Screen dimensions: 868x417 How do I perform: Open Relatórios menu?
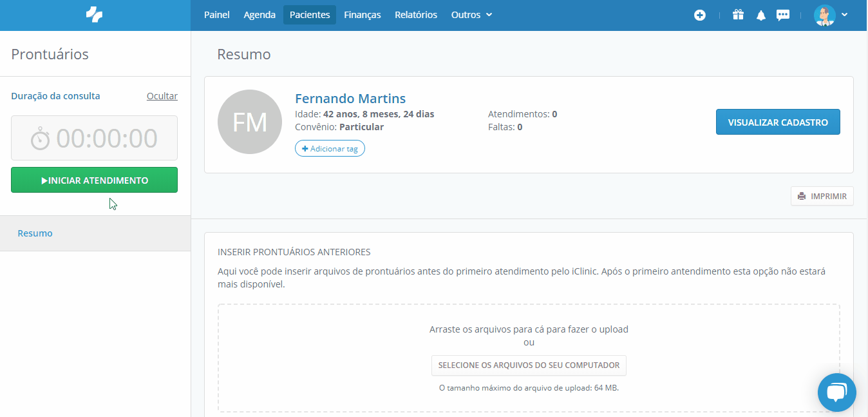coord(416,15)
